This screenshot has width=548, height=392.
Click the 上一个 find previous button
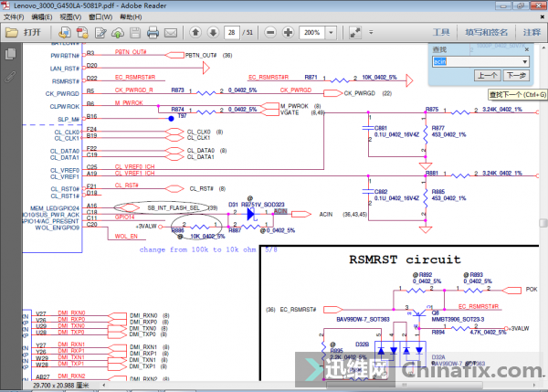[x=488, y=76]
